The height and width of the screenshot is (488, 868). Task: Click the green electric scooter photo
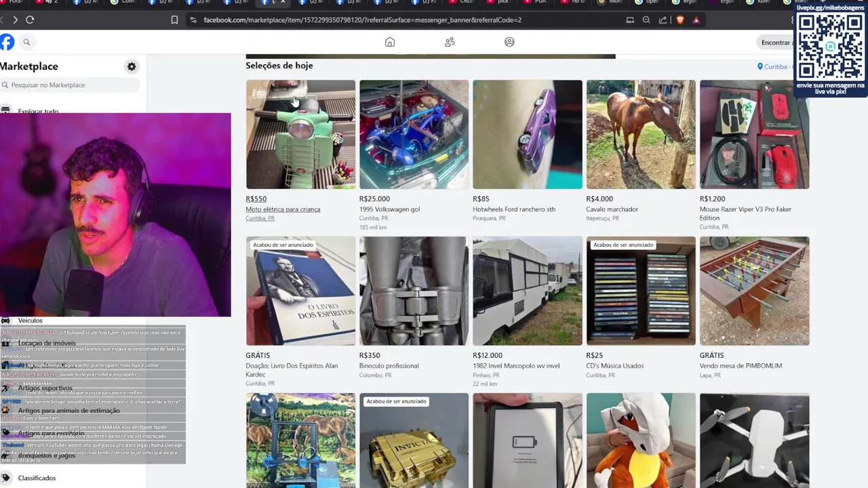tap(300, 134)
